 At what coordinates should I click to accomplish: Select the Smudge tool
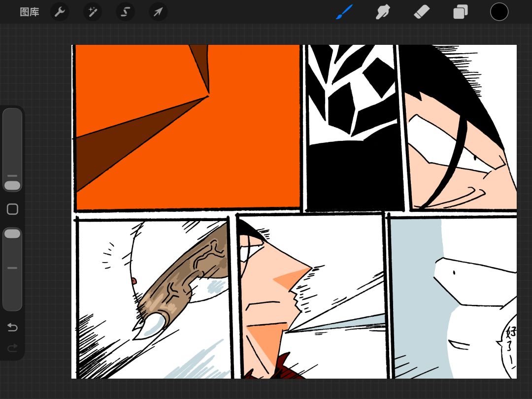coord(383,12)
